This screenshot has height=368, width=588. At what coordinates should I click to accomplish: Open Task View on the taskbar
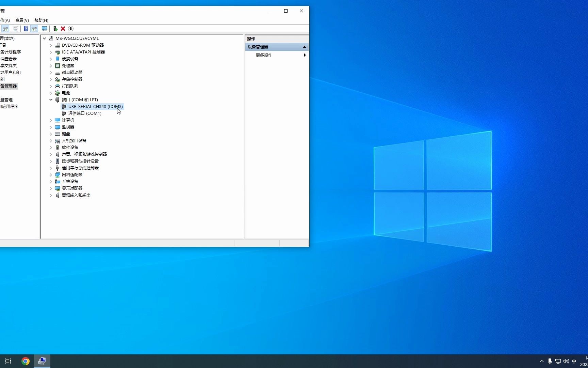point(8,361)
